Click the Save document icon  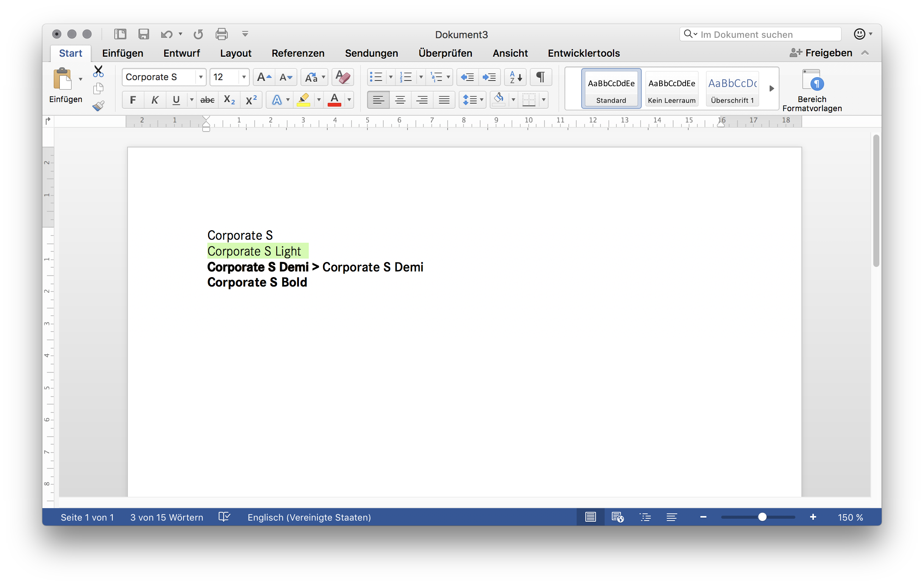coord(143,34)
